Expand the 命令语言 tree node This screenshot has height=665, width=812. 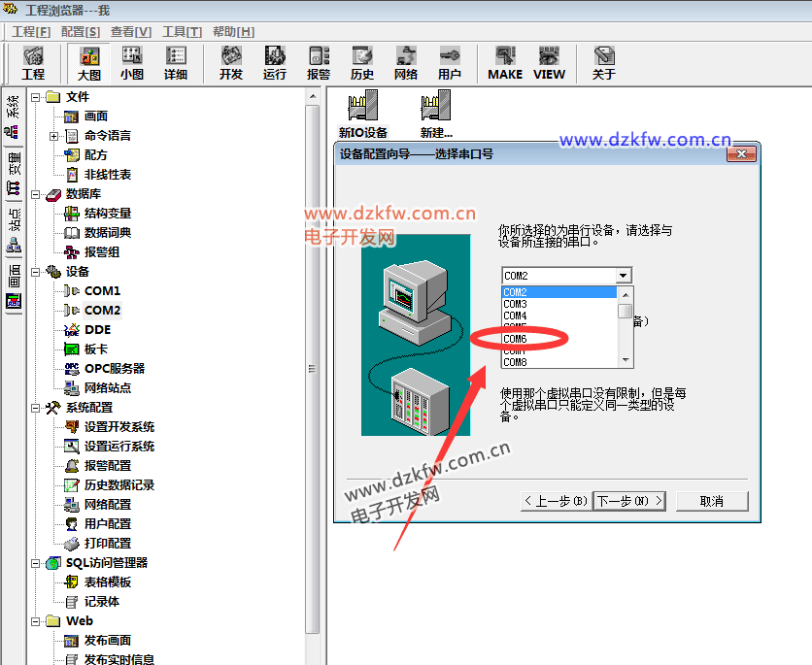[x=54, y=136]
